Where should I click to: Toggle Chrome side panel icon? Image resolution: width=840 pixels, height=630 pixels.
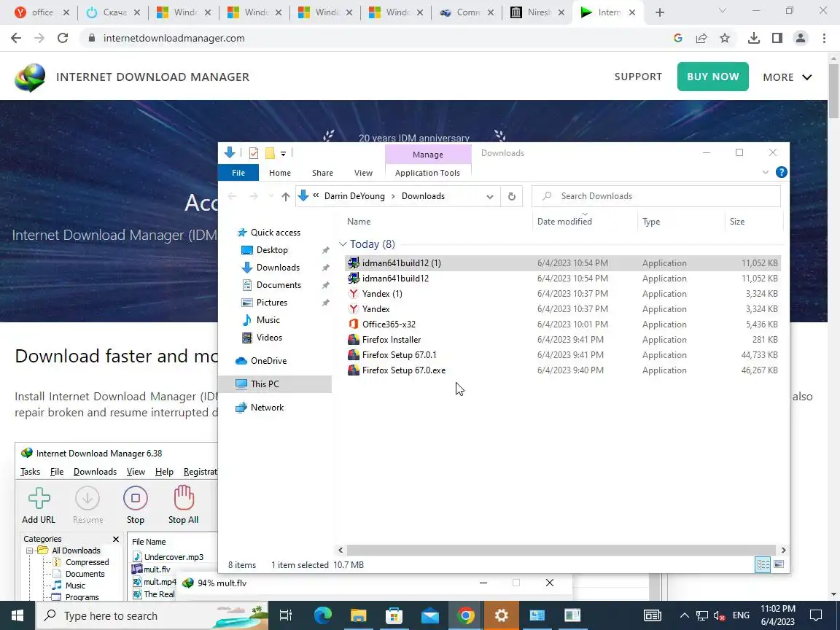coord(777,38)
